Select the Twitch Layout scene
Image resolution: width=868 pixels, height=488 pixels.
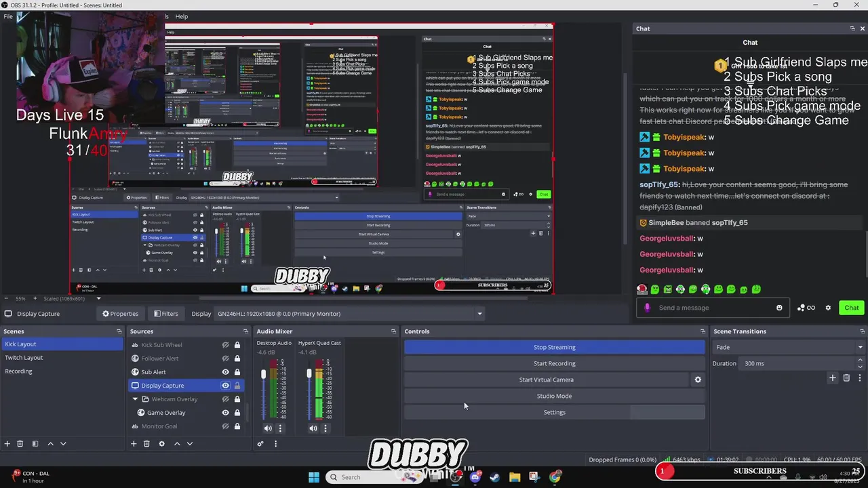[x=62, y=358]
